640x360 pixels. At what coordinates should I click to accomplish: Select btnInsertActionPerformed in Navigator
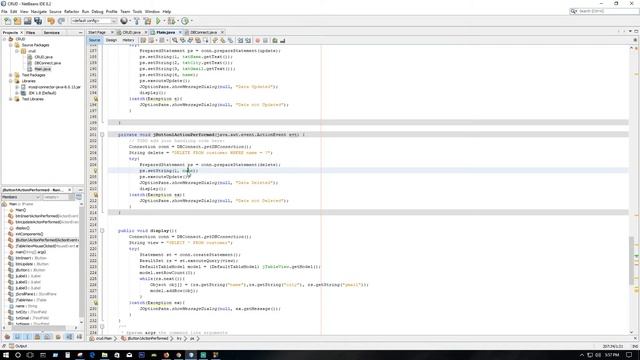click(x=47, y=216)
